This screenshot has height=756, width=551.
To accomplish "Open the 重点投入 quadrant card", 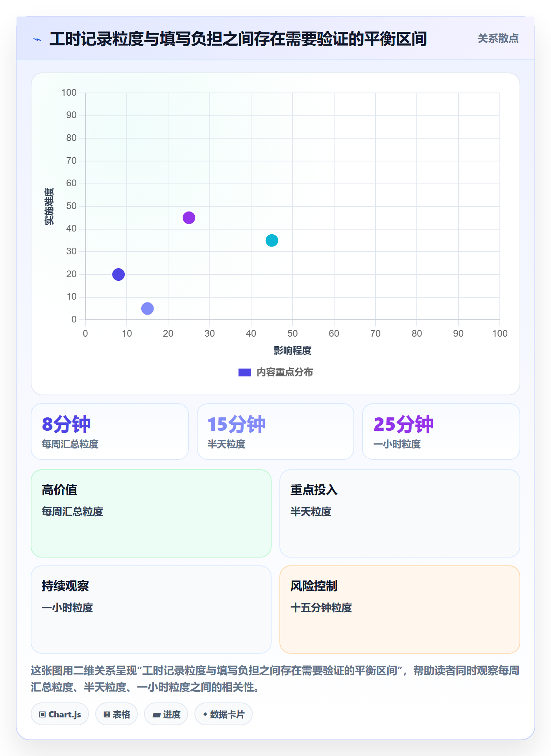I will 400,513.
